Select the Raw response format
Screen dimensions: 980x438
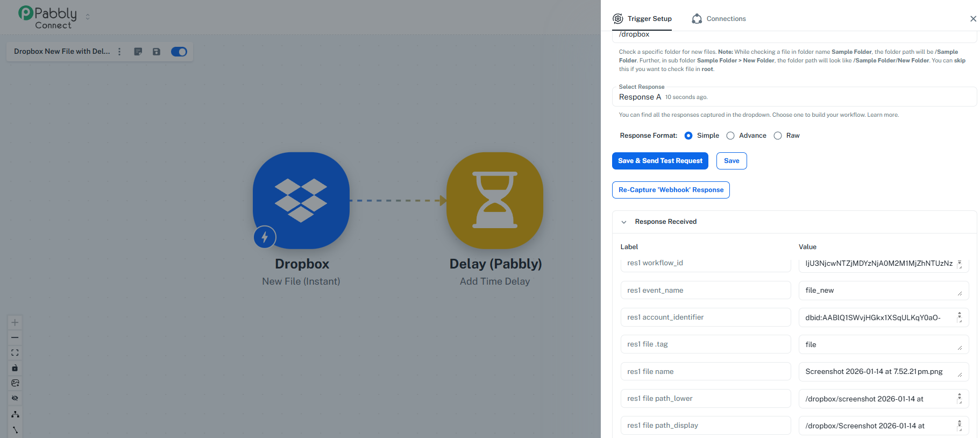click(778, 136)
